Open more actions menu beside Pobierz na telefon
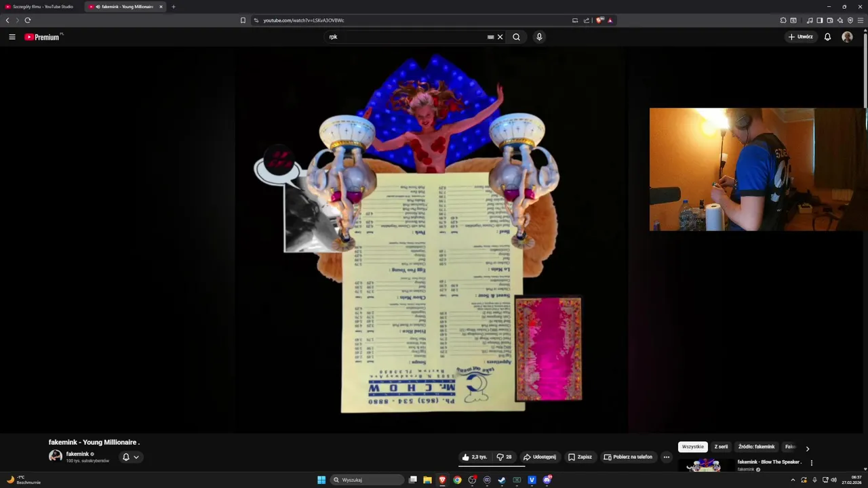Image resolution: width=868 pixels, height=488 pixels. coord(667,457)
